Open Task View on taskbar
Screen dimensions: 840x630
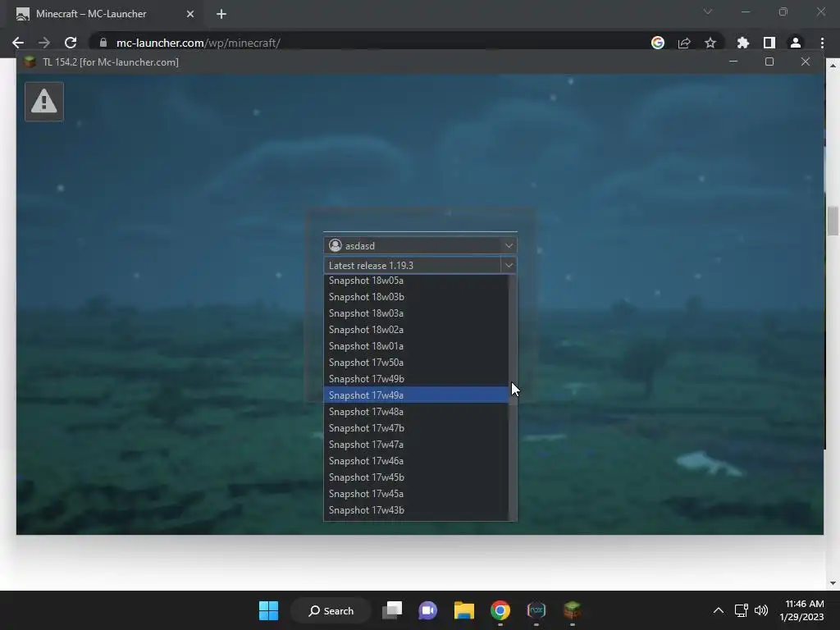pyautogui.click(x=392, y=610)
